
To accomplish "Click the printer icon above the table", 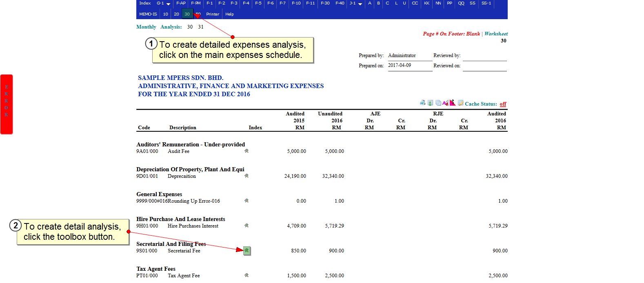I will point(423,103).
